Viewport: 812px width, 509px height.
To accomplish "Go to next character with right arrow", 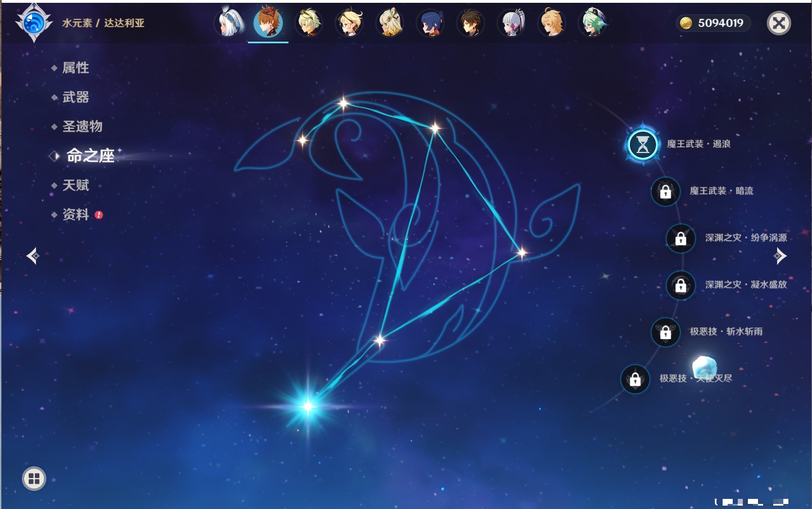I will click(x=780, y=256).
